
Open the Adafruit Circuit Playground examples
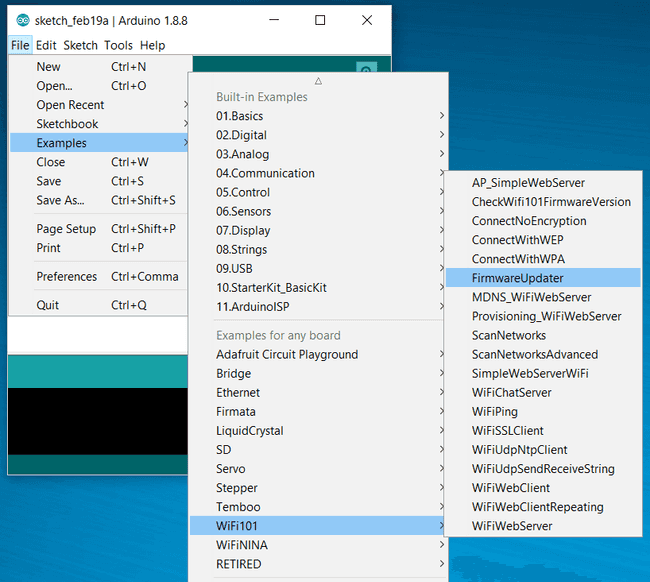click(x=287, y=354)
